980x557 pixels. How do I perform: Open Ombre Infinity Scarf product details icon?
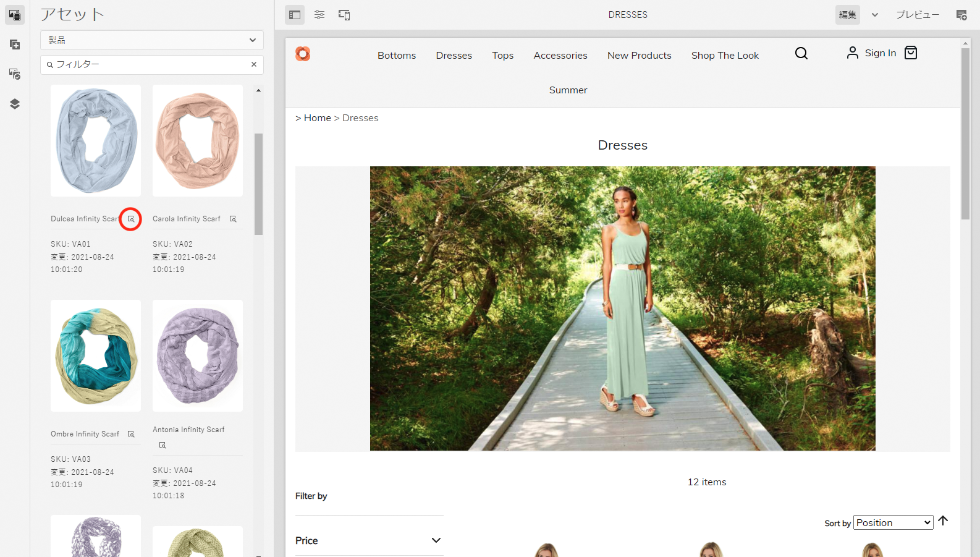131,434
